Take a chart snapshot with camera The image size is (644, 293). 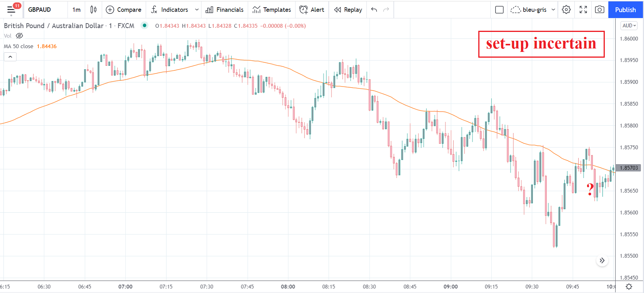[x=599, y=10]
